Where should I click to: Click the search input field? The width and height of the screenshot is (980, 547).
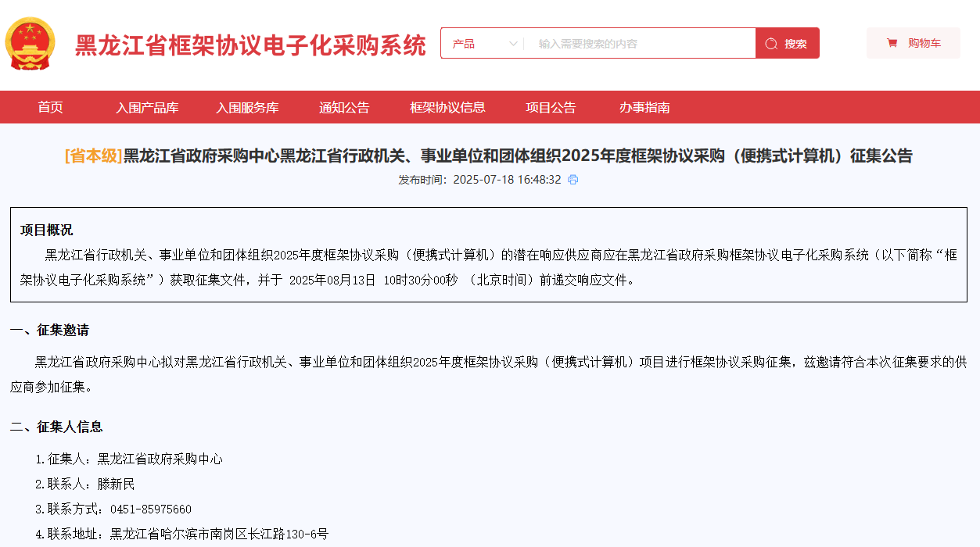(x=640, y=44)
